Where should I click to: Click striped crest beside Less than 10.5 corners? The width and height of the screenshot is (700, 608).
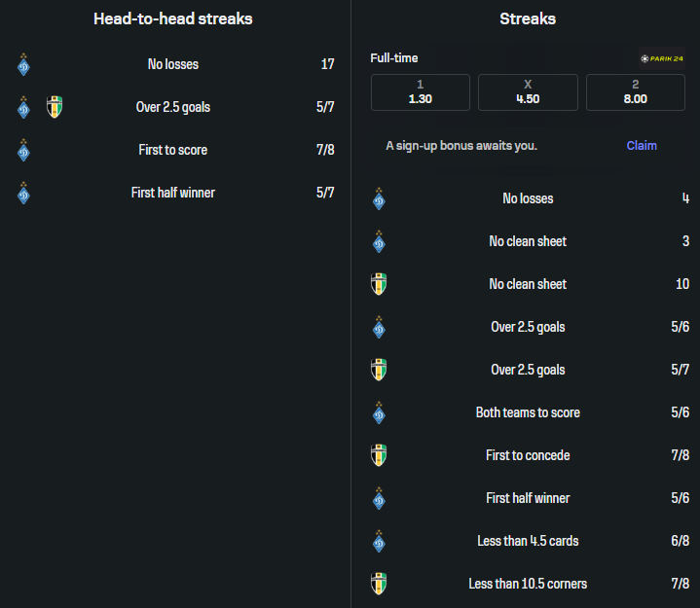tap(380, 584)
